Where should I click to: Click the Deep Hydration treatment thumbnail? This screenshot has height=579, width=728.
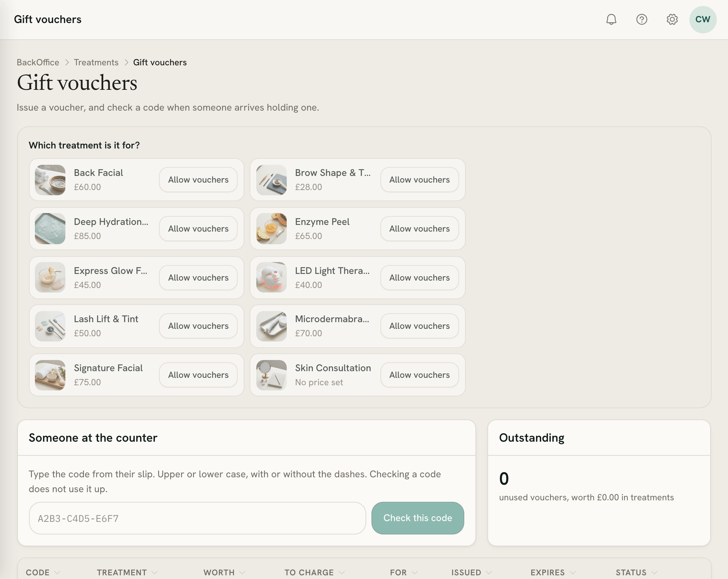click(50, 229)
